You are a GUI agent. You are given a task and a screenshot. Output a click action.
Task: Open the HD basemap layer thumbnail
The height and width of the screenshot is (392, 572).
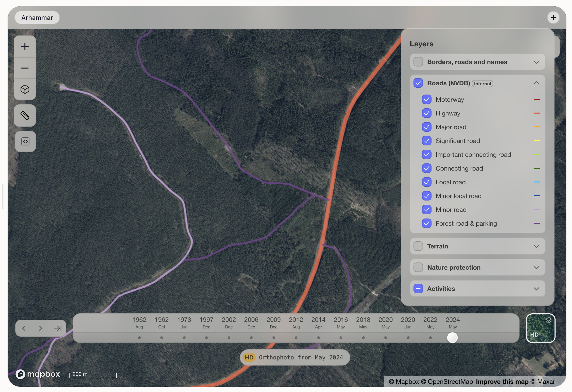(541, 328)
